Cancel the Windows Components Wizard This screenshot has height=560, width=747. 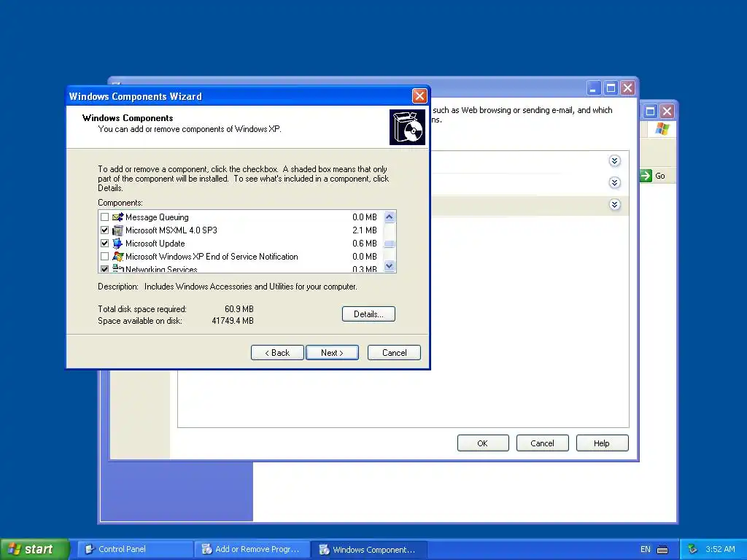[394, 353]
